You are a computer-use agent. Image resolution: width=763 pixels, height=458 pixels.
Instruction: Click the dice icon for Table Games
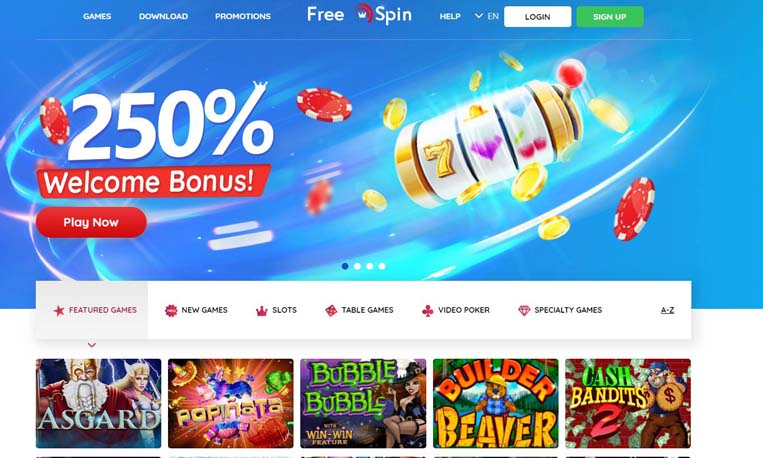[x=331, y=311]
